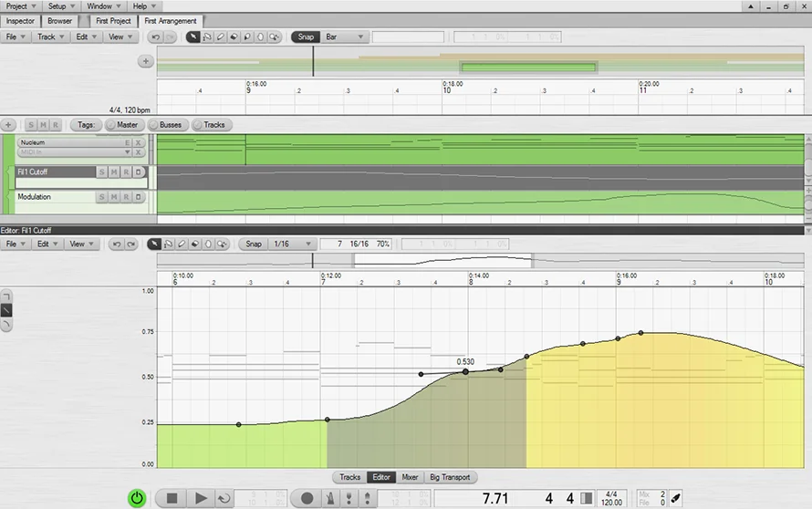Click the undo icon in editor toolbar

[x=116, y=244]
